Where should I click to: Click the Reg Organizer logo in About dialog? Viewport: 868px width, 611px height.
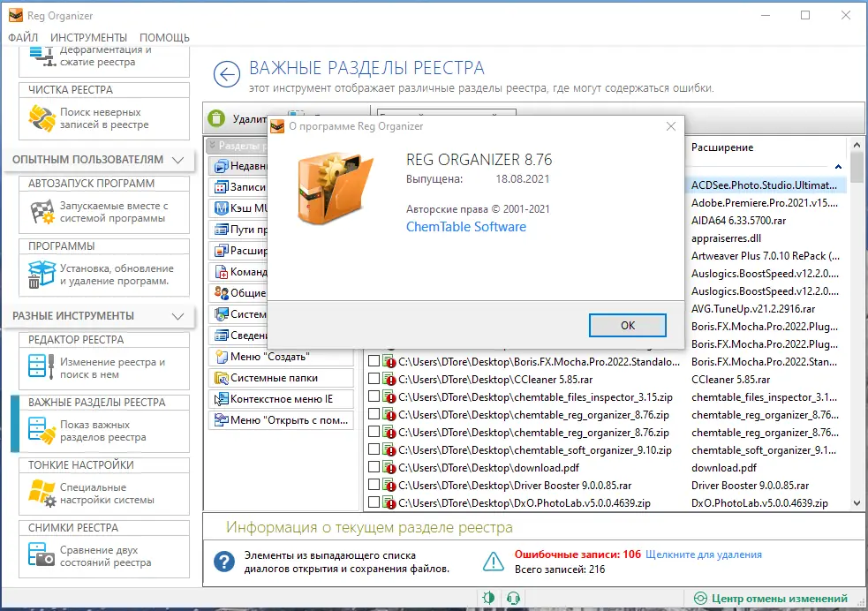335,189
